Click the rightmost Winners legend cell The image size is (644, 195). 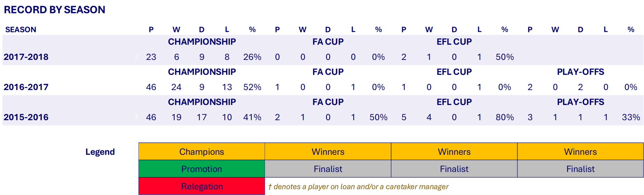click(x=580, y=152)
